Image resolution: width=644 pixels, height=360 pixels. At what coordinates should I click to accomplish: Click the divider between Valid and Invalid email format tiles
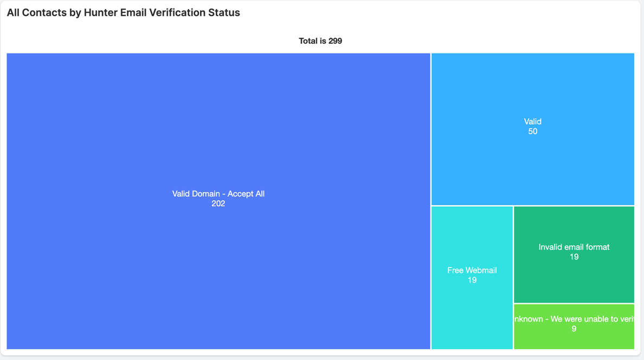(x=574, y=206)
